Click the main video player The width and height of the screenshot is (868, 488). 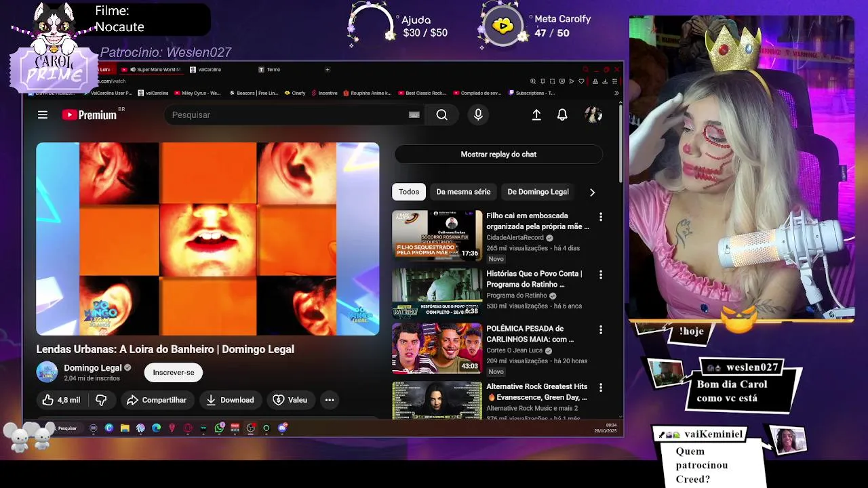pyautogui.click(x=208, y=239)
